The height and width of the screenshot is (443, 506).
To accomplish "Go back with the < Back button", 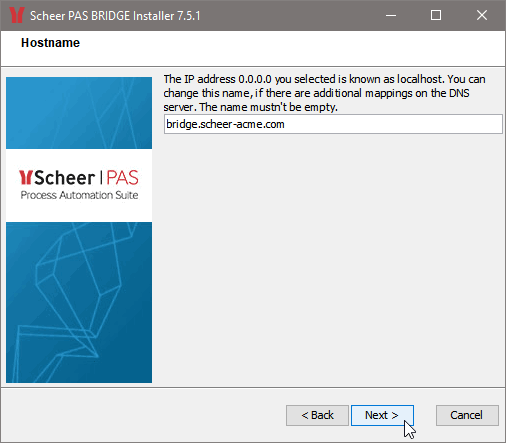I will [x=317, y=415].
